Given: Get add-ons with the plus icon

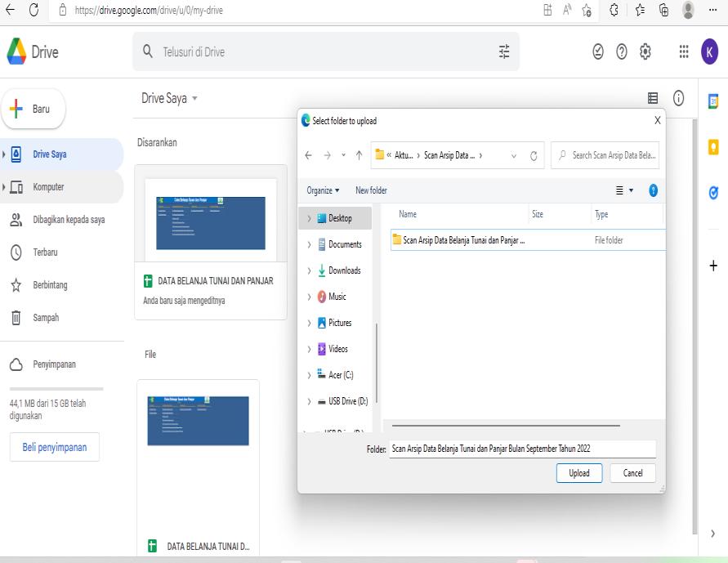Looking at the screenshot, I should [713, 266].
